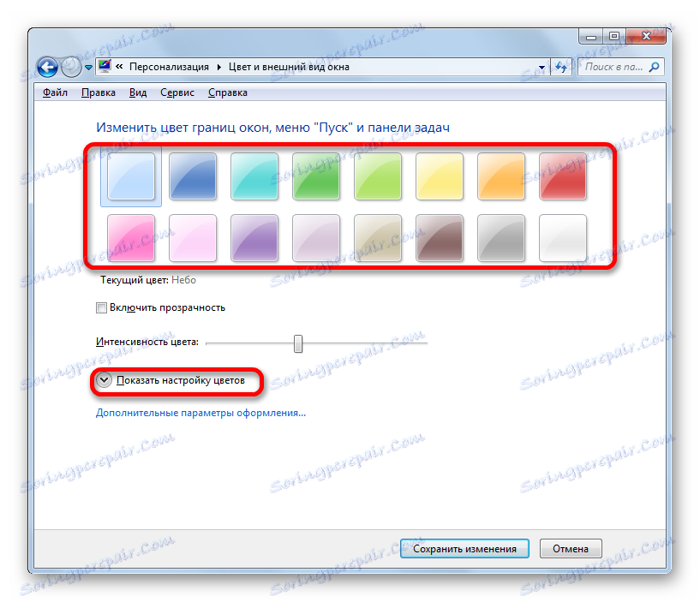Select the red color swatch

(563, 176)
